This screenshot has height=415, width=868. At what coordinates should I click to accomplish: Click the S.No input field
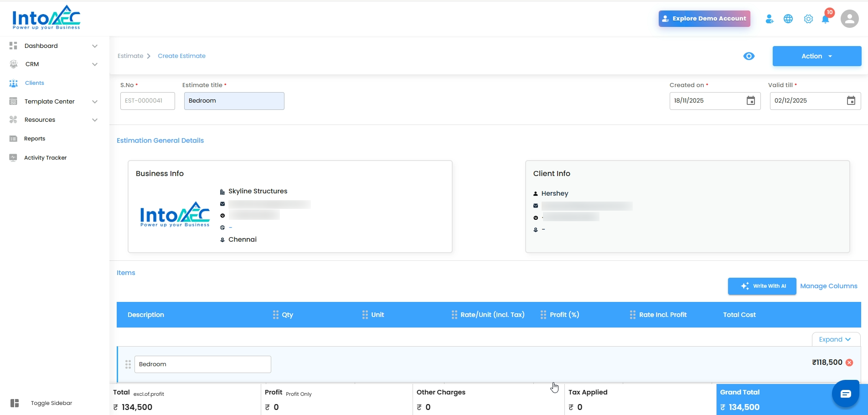pyautogui.click(x=148, y=101)
